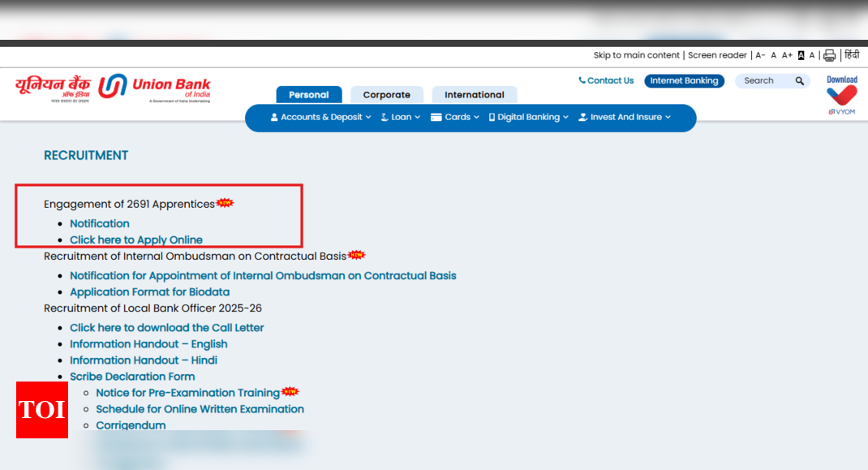The height and width of the screenshot is (470, 868).
Task: Open the Application Format for Biodata link
Action: pyautogui.click(x=149, y=291)
